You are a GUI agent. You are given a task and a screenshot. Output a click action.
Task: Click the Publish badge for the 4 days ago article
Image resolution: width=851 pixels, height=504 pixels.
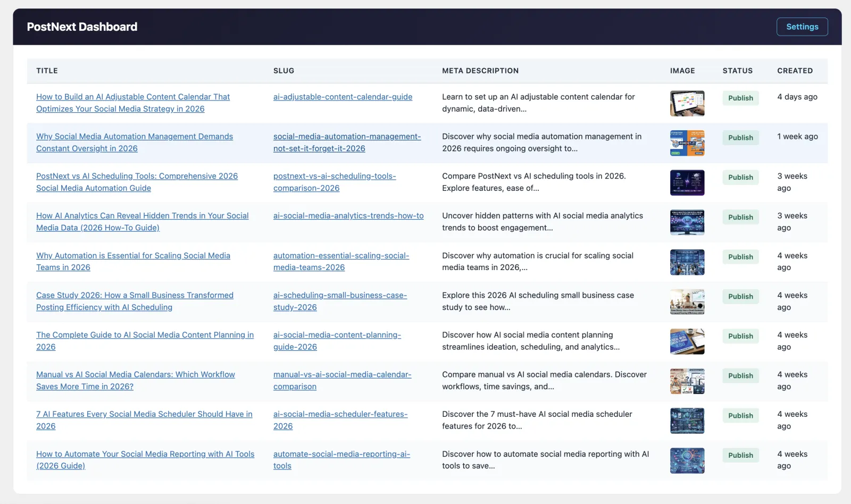click(x=740, y=98)
